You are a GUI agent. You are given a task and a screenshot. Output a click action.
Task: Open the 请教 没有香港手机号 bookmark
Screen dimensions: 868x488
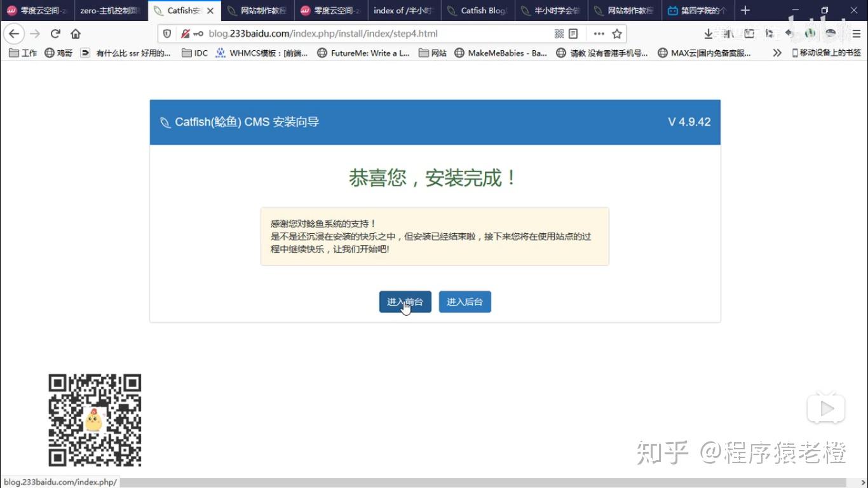[602, 53]
